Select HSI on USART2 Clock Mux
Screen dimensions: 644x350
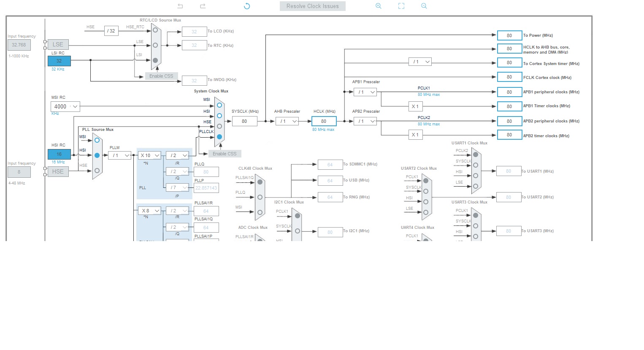pyautogui.click(x=426, y=202)
